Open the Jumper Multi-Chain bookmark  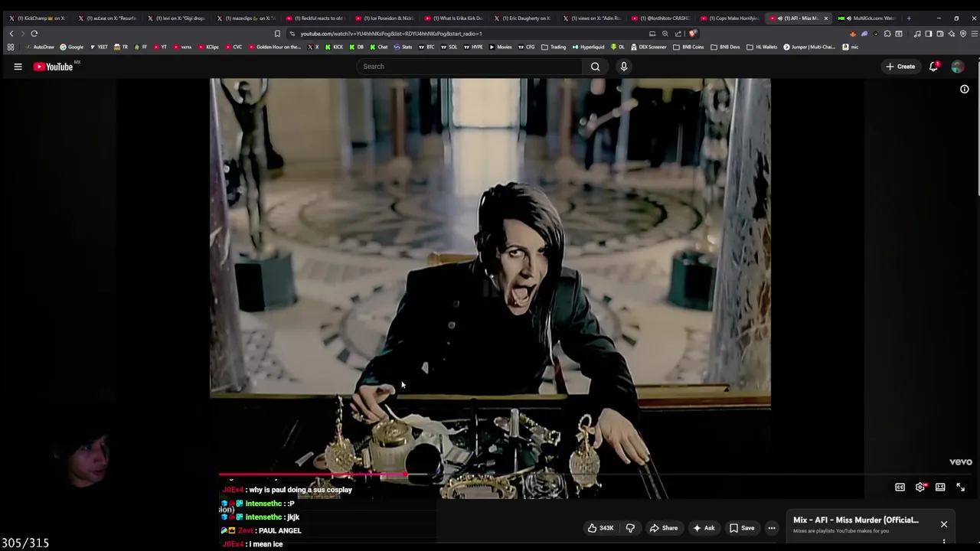pyautogui.click(x=810, y=47)
